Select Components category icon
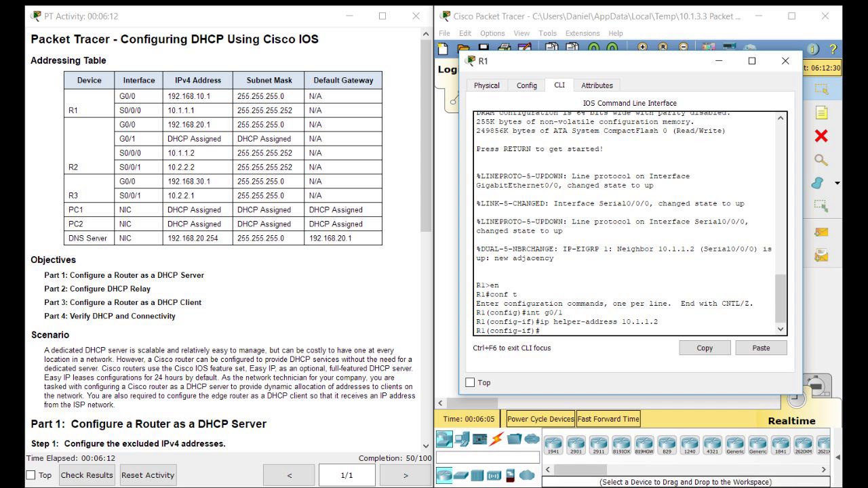 (x=480, y=439)
